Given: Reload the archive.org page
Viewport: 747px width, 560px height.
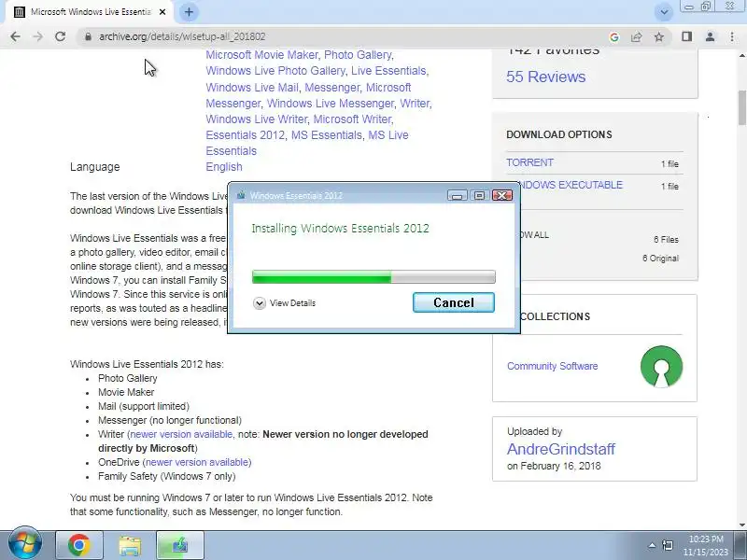Looking at the screenshot, I should coord(60,36).
